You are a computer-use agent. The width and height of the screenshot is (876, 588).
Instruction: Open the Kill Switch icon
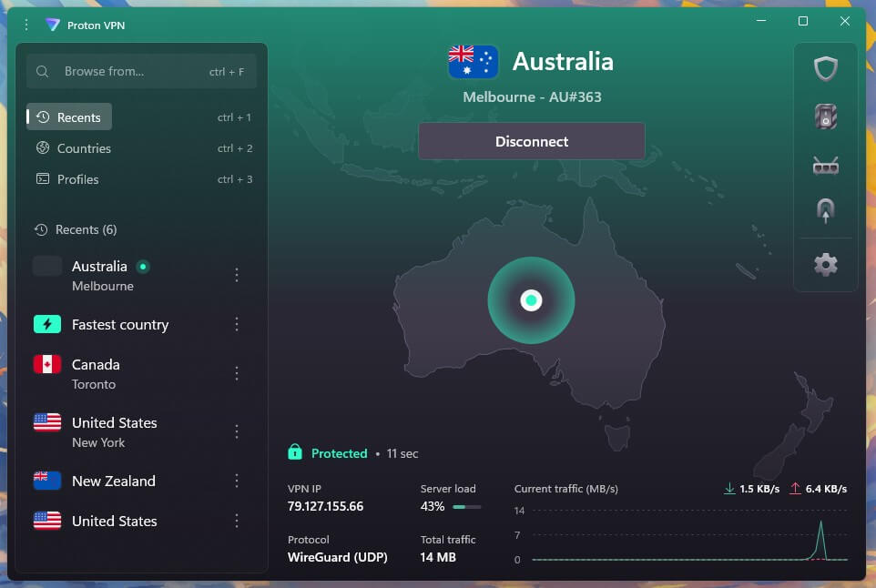[825, 117]
